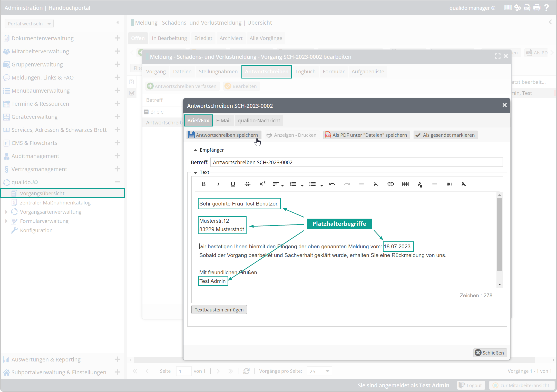Image resolution: width=557 pixels, height=392 pixels.
Task: Click the barcode icon in header
Action: (x=508, y=8)
